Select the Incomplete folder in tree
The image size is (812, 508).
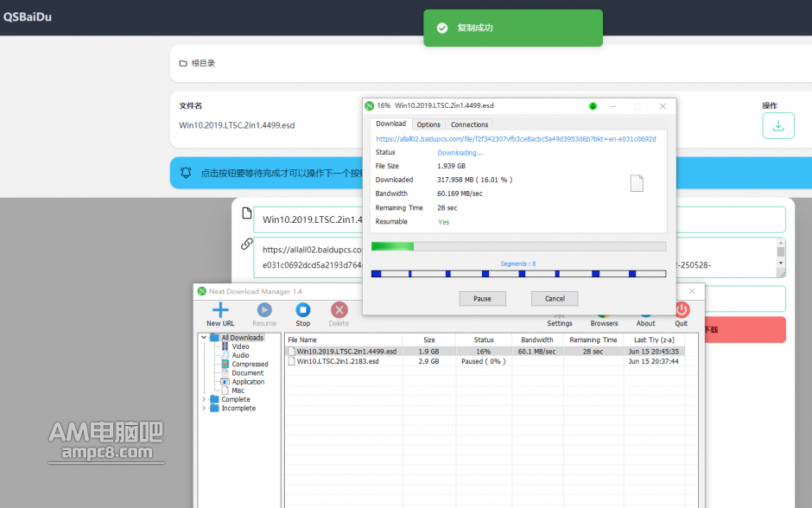tap(238, 408)
